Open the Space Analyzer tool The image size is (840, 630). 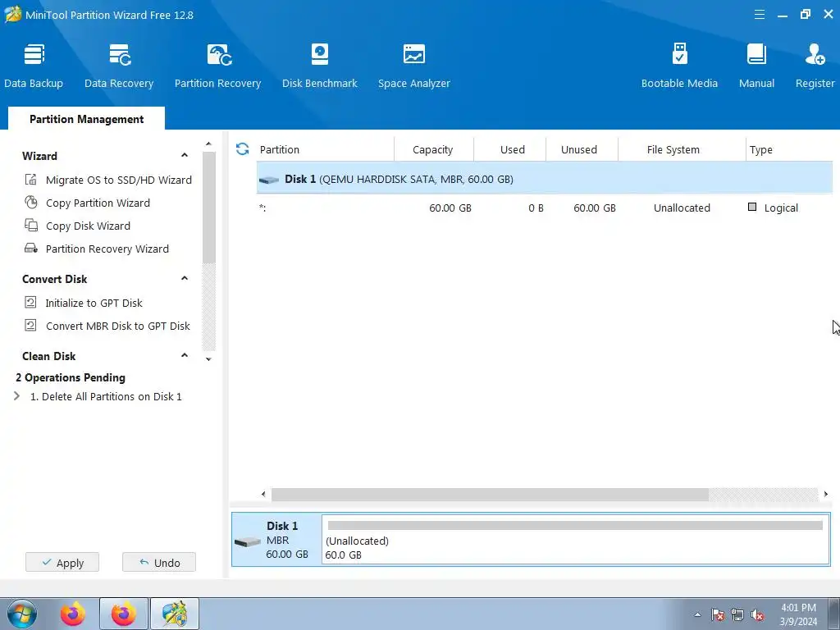[414, 66]
